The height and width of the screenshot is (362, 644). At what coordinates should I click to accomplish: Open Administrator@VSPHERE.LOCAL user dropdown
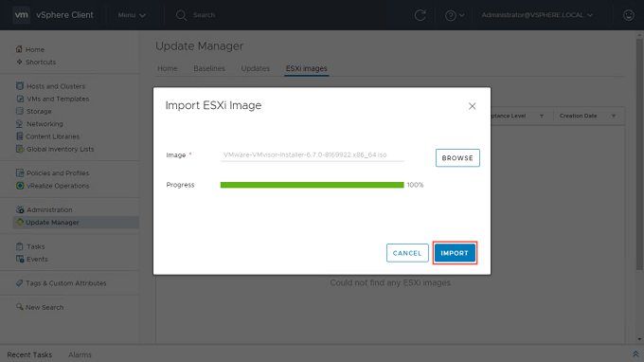pos(537,15)
